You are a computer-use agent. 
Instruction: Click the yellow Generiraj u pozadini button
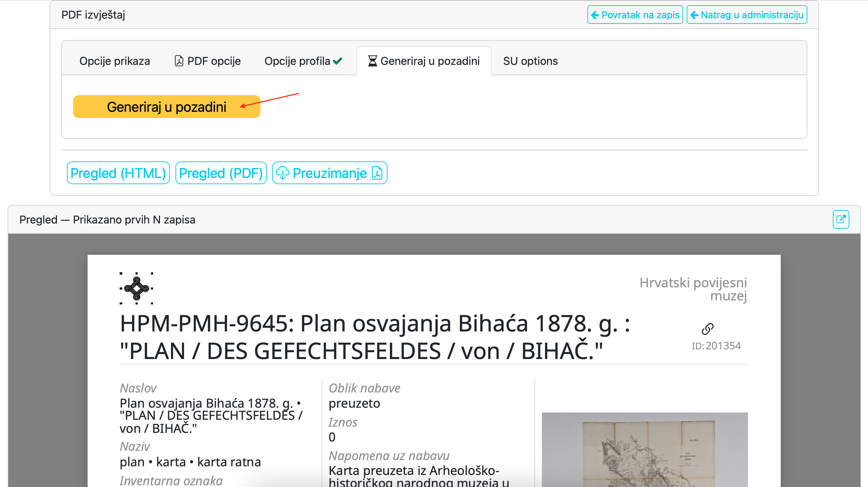click(166, 107)
